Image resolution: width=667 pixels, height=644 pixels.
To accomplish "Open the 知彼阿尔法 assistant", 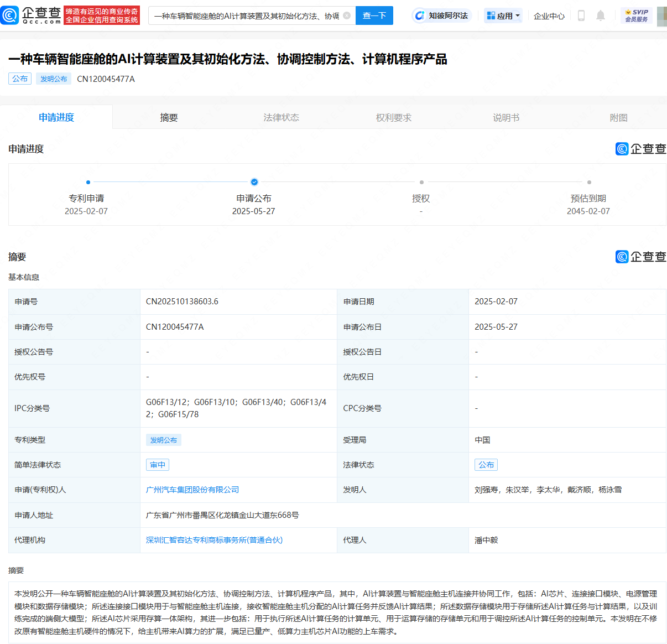I will (x=442, y=15).
